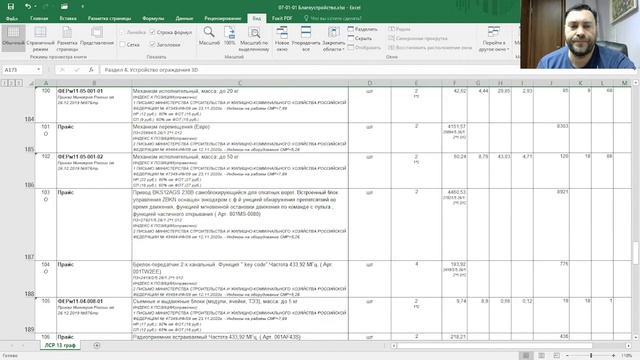Screen dimensions: 640x360
Task: Save the workbook with the floppy icon
Action: (11, 7)
